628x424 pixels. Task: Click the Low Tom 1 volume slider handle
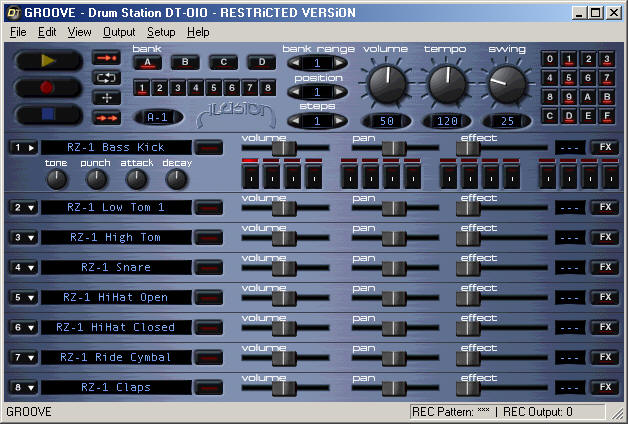tap(284, 208)
